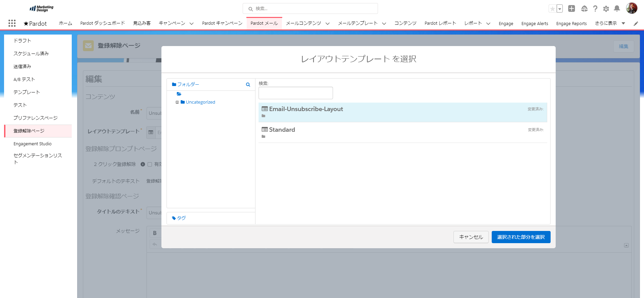
Task: Expand the メールテンプレート tab dropdown chevron
Action: click(384, 23)
